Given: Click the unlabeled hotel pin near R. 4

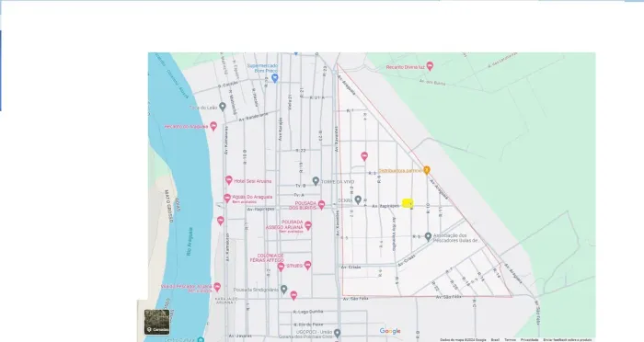Looking at the screenshot, I should tap(364, 156).
